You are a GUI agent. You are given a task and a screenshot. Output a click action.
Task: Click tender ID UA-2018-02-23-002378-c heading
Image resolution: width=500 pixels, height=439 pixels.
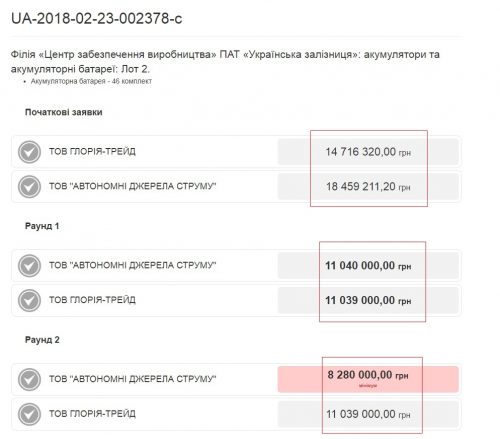tap(97, 19)
